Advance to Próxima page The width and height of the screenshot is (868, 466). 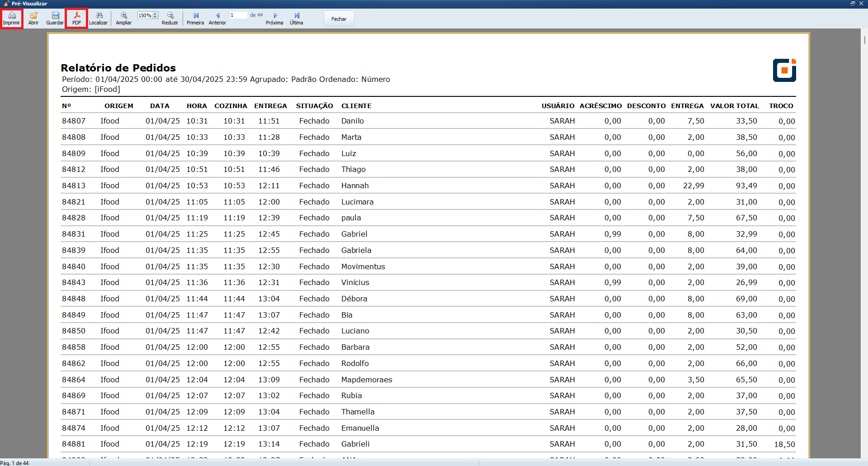pos(274,18)
